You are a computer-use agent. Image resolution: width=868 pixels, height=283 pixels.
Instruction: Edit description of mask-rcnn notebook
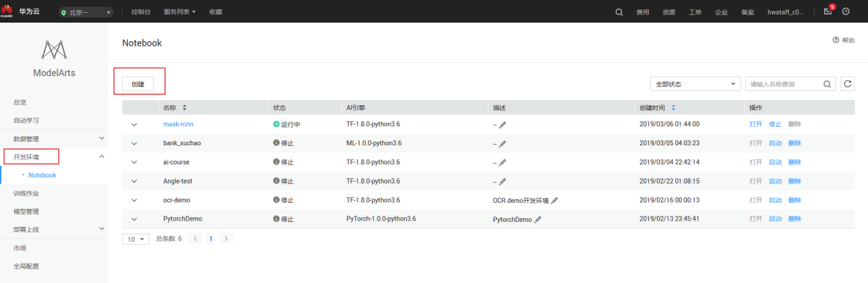coord(503,125)
